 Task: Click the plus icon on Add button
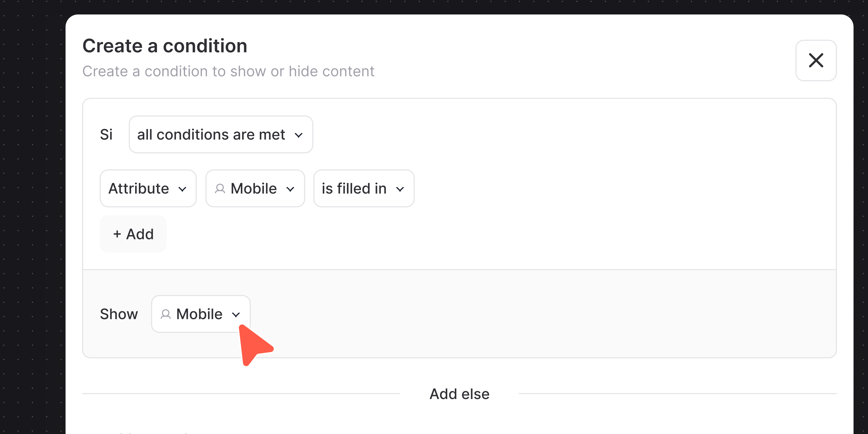coord(117,234)
